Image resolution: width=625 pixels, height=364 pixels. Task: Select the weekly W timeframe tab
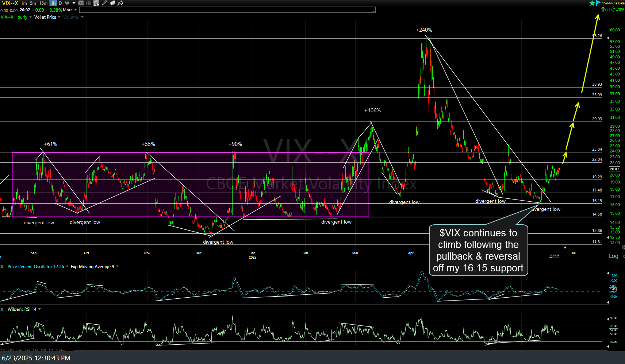[67, 3]
